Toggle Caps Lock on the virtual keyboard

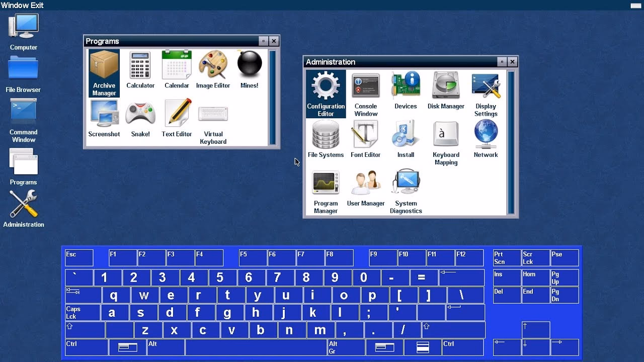[x=82, y=312]
